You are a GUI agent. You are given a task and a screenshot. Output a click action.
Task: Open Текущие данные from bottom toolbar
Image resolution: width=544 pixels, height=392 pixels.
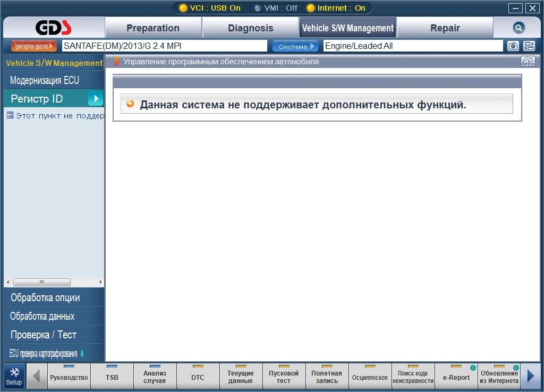tap(241, 377)
